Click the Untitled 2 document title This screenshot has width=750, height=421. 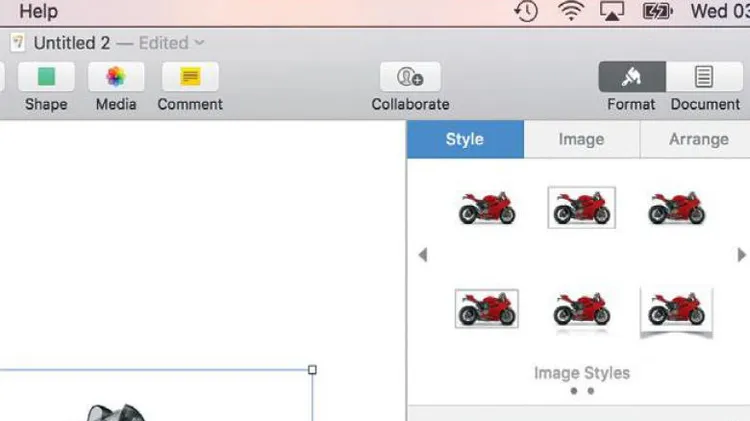72,43
